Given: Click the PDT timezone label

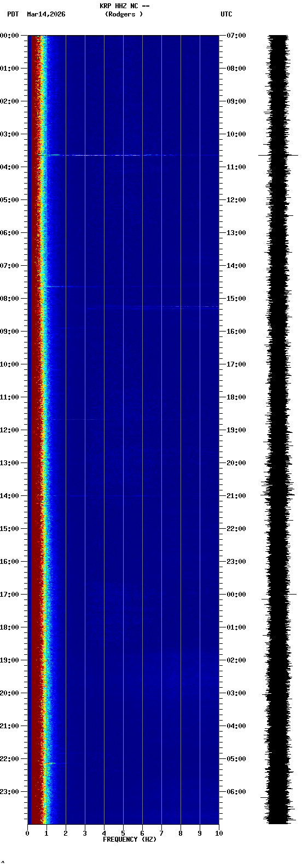Looking at the screenshot, I should [x=13, y=14].
